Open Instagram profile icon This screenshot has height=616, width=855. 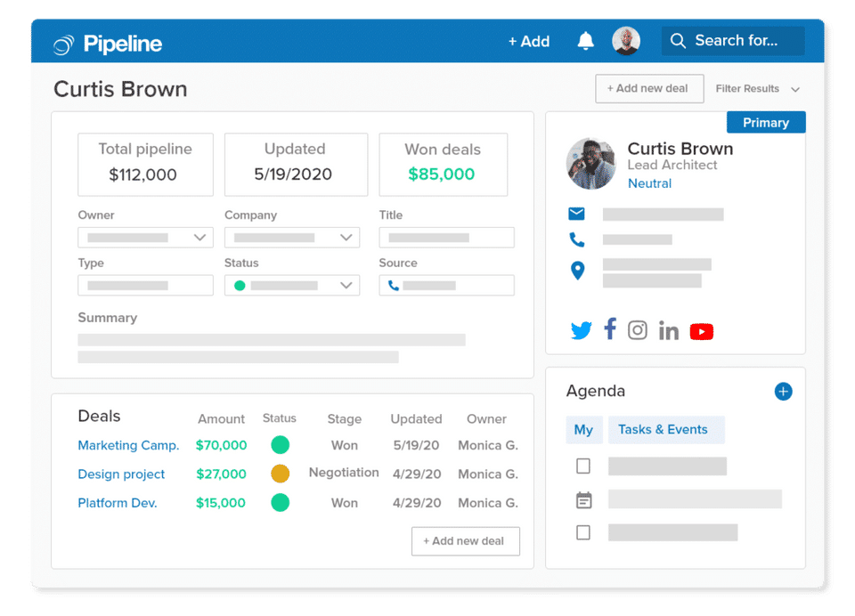click(637, 330)
